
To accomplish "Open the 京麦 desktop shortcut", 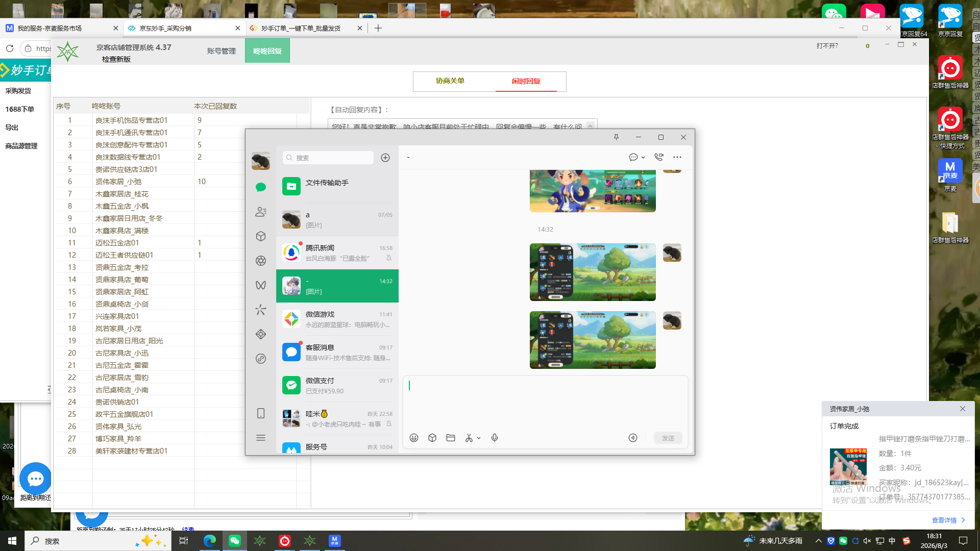I will coord(950,175).
